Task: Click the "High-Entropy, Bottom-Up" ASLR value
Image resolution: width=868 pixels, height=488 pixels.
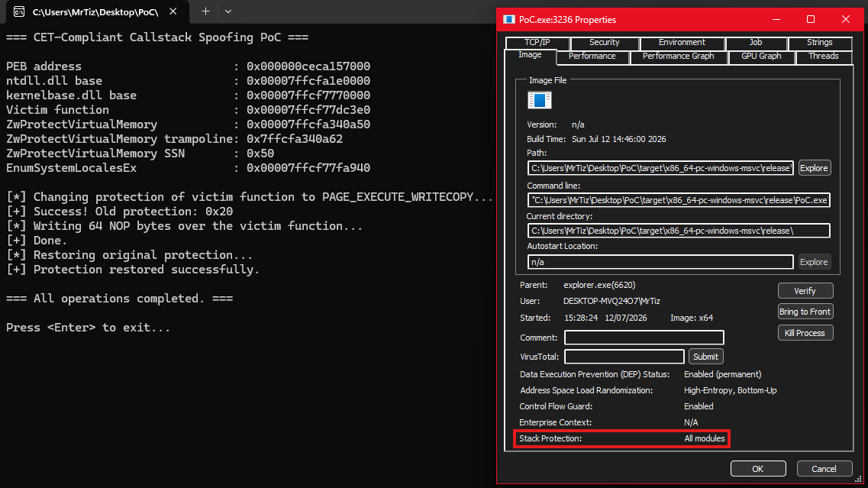Action: [730, 390]
